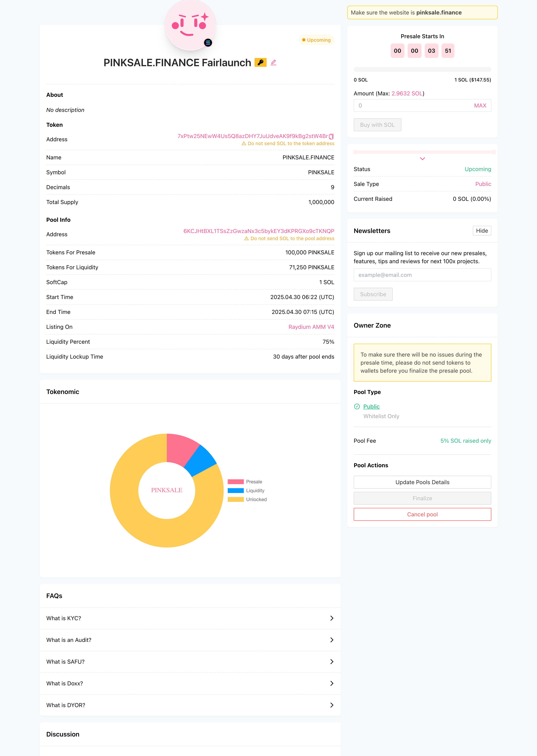
Task: Click the Total Supply value 1,000,000
Action: [x=321, y=202]
